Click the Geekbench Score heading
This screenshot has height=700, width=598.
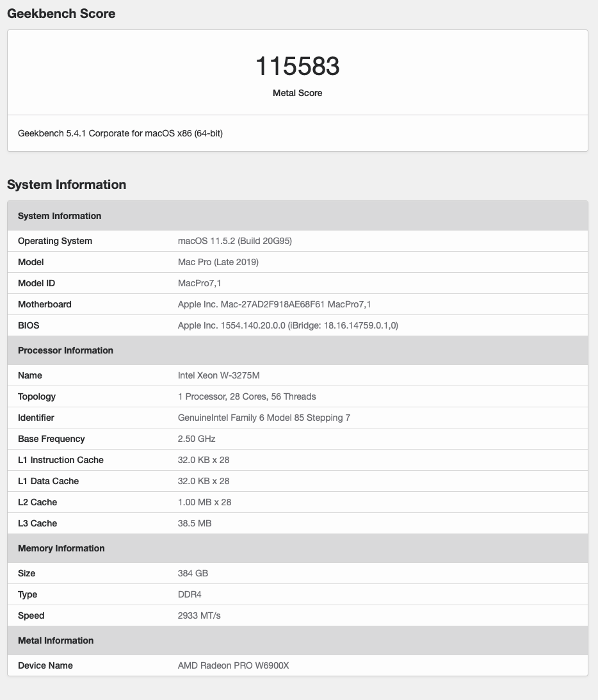(61, 13)
